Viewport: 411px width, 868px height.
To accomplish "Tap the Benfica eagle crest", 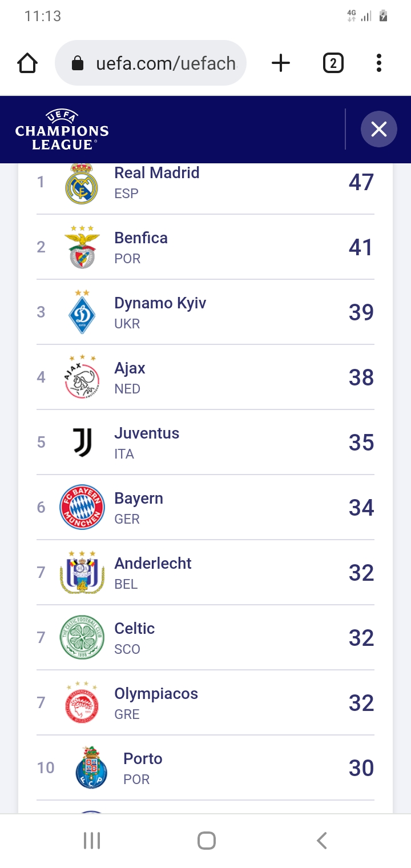I will pos(82,247).
